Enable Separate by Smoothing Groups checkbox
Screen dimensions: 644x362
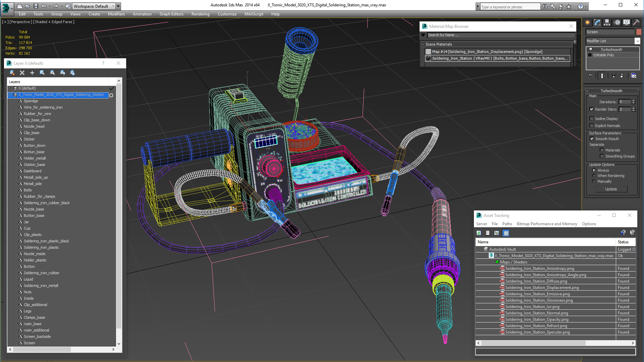point(602,156)
